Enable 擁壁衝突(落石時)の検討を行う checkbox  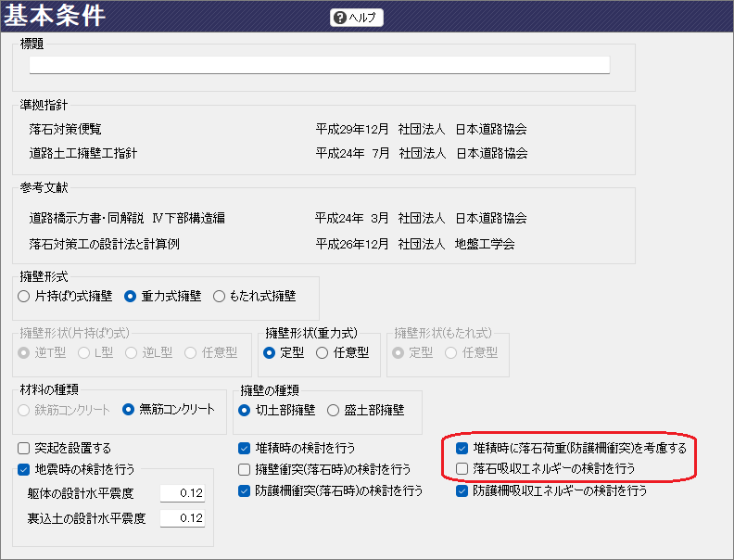(x=245, y=470)
